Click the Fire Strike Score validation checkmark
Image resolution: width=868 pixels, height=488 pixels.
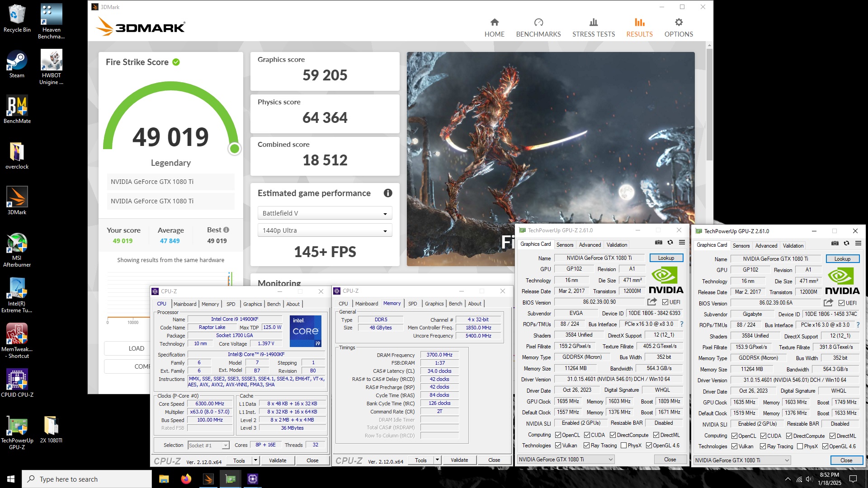point(176,62)
